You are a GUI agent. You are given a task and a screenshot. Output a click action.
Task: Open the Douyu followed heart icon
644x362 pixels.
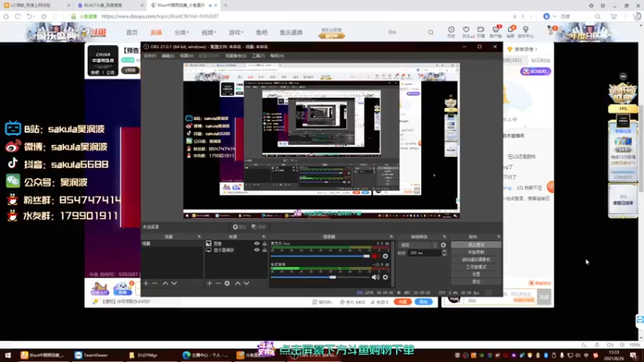tap(466, 31)
